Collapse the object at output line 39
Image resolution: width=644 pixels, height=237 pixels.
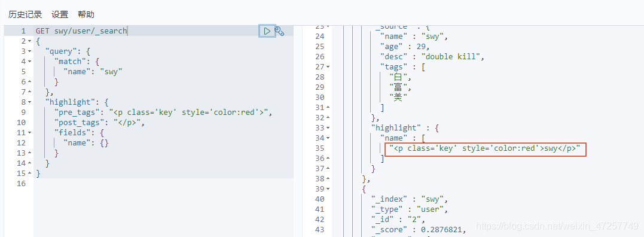[x=328, y=189]
